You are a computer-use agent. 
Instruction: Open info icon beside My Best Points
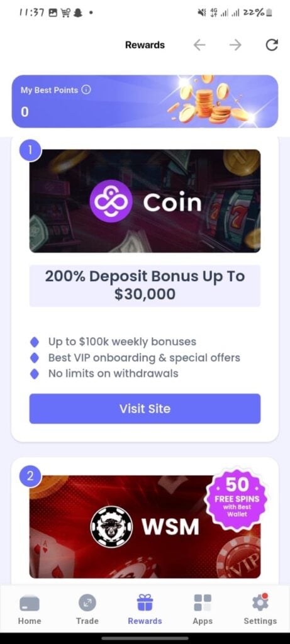point(86,89)
